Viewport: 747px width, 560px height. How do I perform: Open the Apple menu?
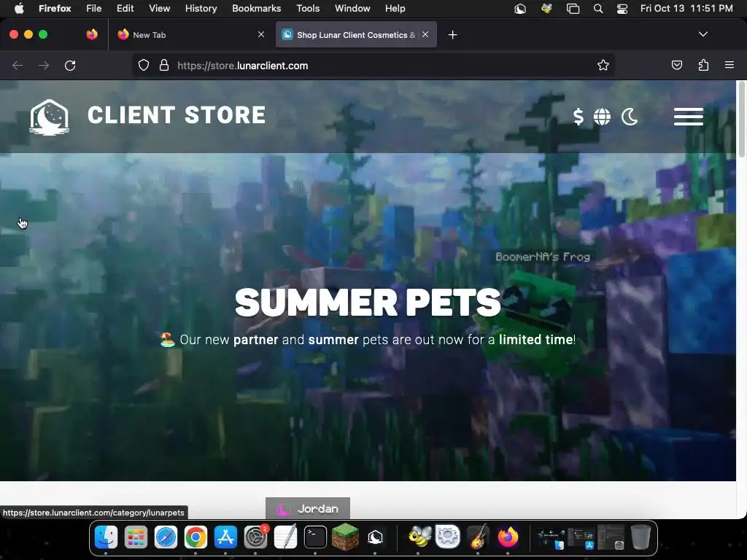[x=19, y=9]
